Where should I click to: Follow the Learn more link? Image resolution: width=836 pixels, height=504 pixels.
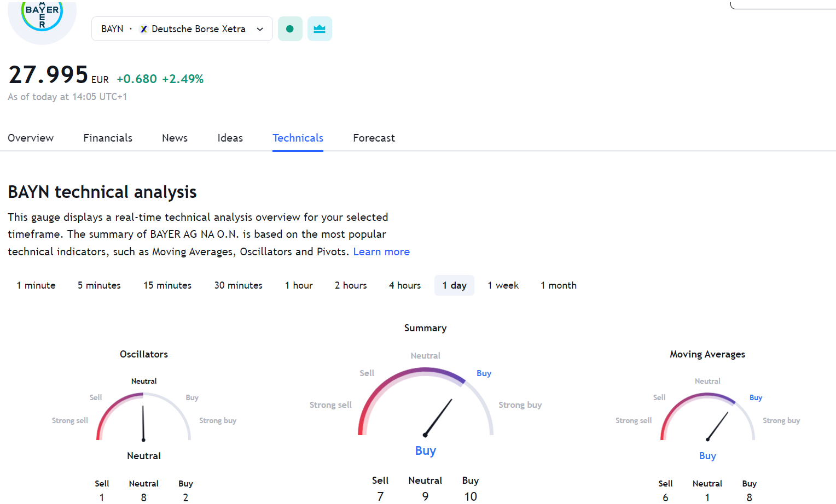pyautogui.click(x=381, y=251)
